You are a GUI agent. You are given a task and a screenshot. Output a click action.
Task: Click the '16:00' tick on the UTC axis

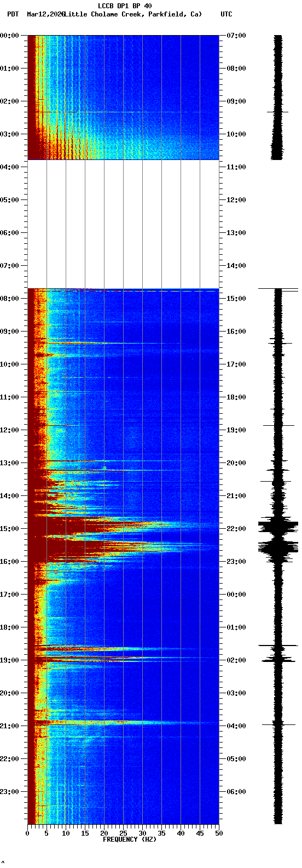pos(236,331)
